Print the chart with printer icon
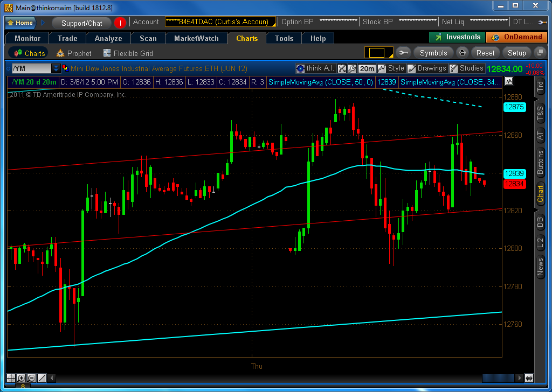 tap(462, 53)
